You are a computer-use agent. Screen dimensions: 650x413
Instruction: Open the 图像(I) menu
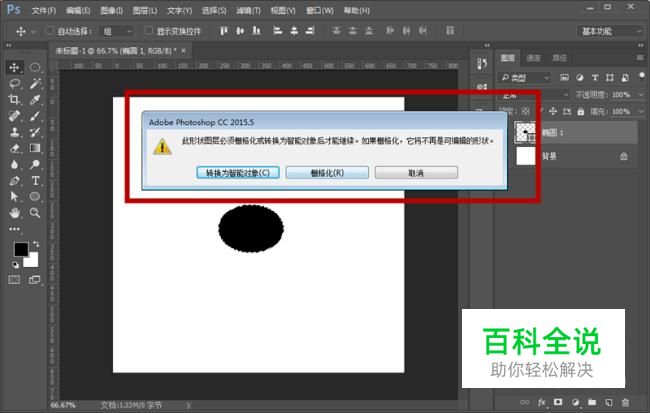(112, 10)
